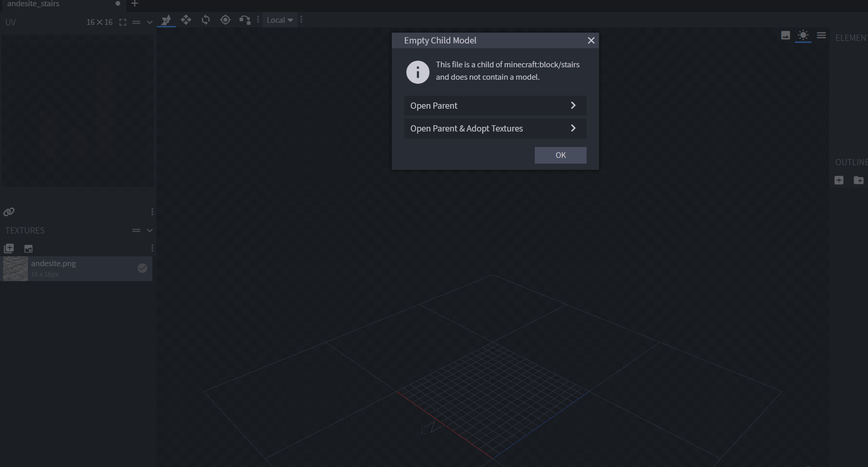Click the UV link chain icon
868x467 pixels.
(x=9, y=212)
